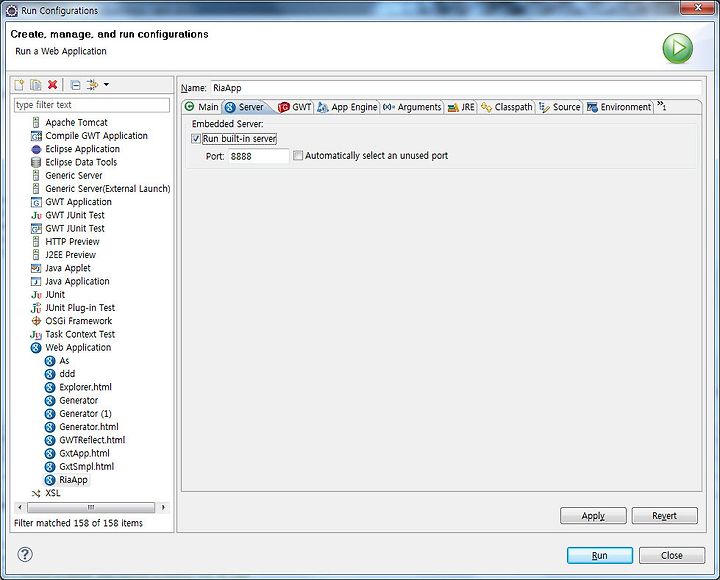Viewport: 720px width, 580px height.
Task: Click the Eclipse Data Tools database icon
Action: click(36, 163)
